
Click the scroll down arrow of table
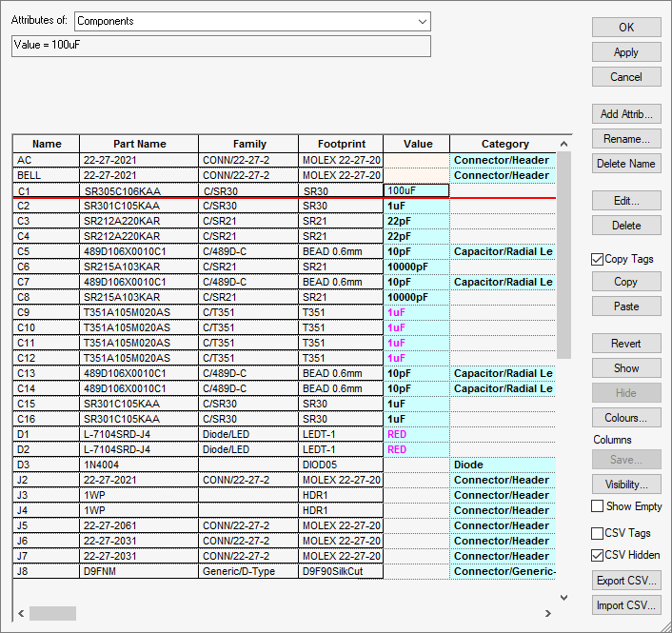tap(563, 598)
